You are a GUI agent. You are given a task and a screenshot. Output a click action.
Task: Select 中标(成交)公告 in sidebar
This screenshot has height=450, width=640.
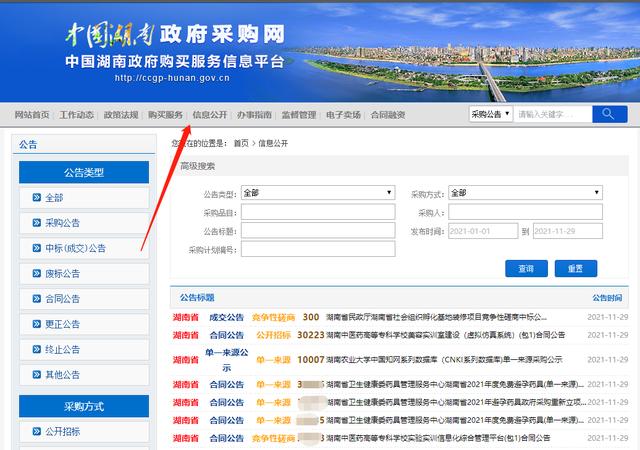point(84,248)
